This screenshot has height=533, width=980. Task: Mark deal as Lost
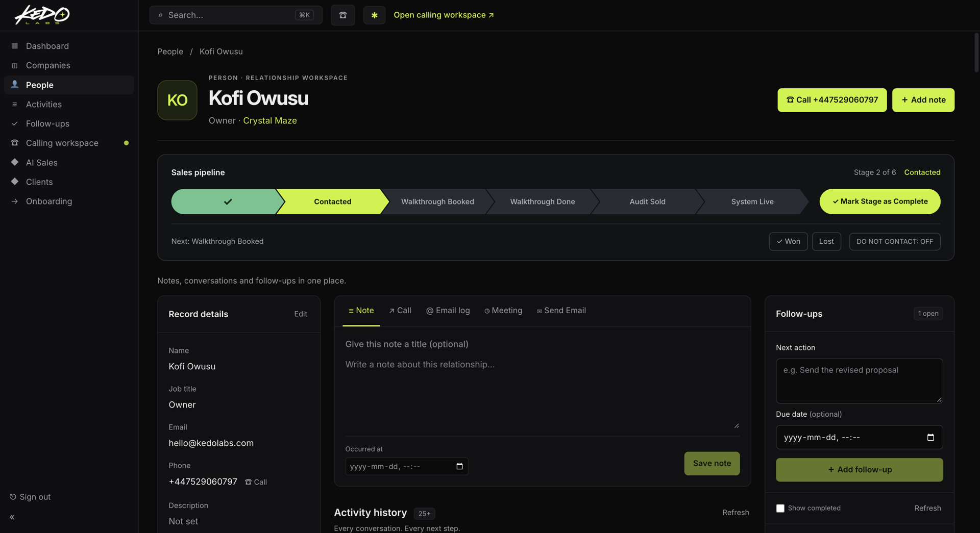click(826, 241)
